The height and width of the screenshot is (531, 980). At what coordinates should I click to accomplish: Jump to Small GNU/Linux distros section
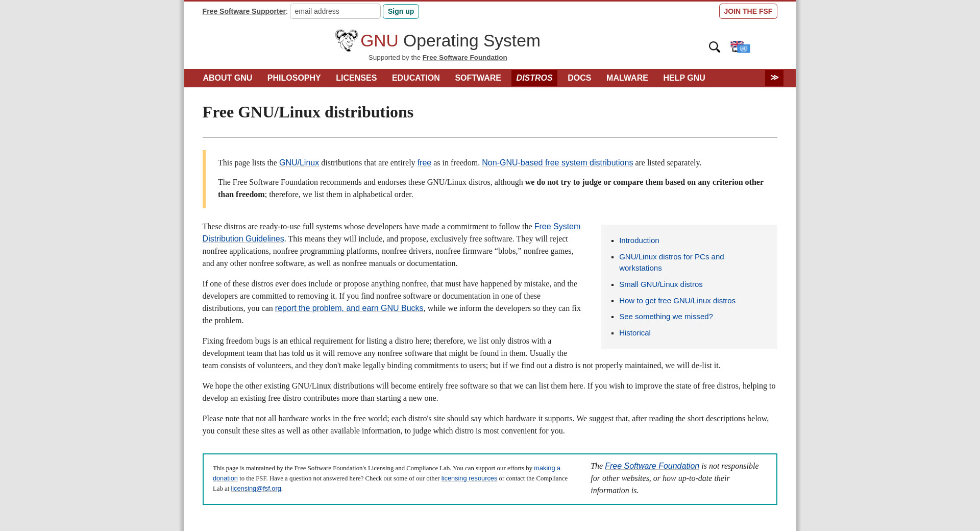click(660, 284)
